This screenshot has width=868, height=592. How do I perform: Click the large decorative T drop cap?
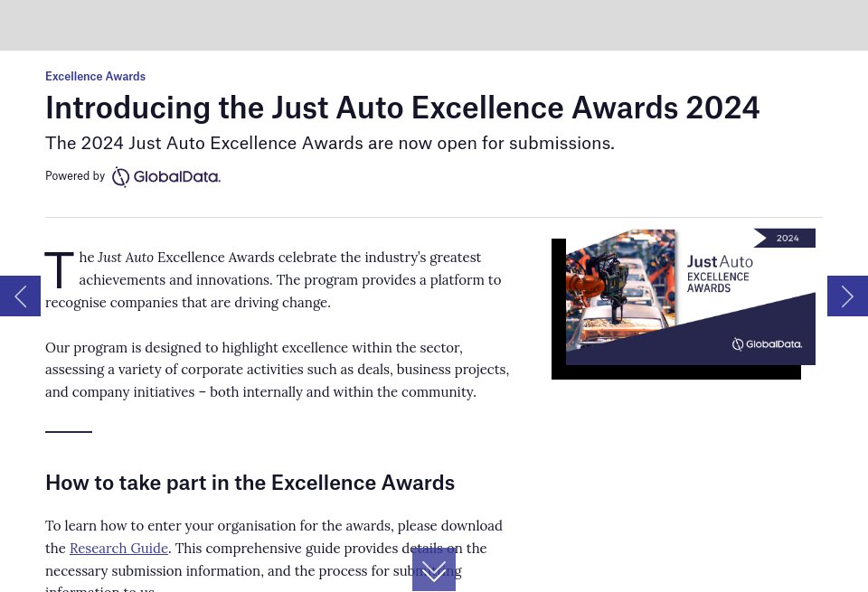59,270
